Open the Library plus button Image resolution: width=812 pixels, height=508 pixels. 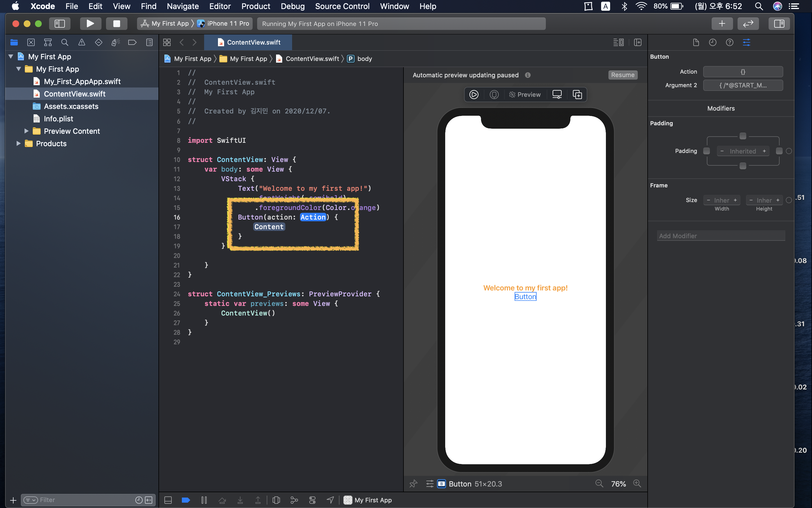pos(722,23)
